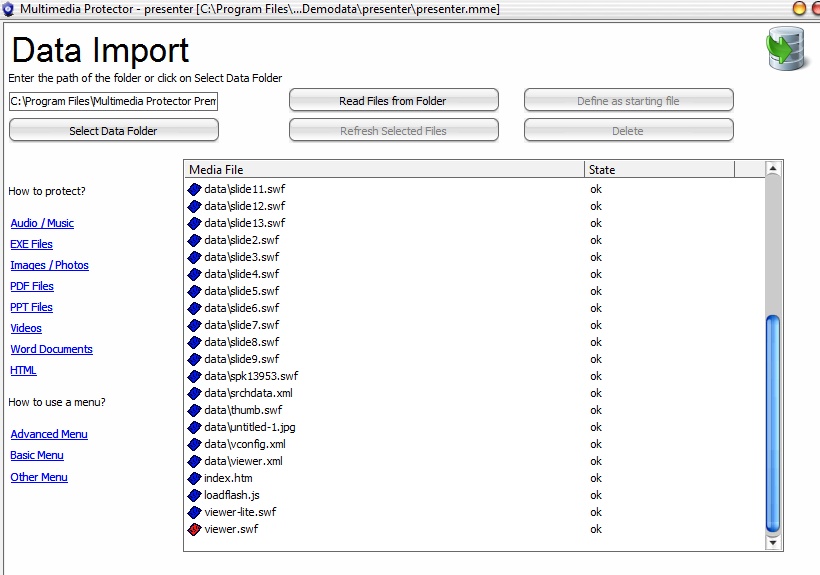Image resolution: width=820 pixels, height=575 pixels.
Task: Open the Word Documents link
Action: (x=51, y=349)
